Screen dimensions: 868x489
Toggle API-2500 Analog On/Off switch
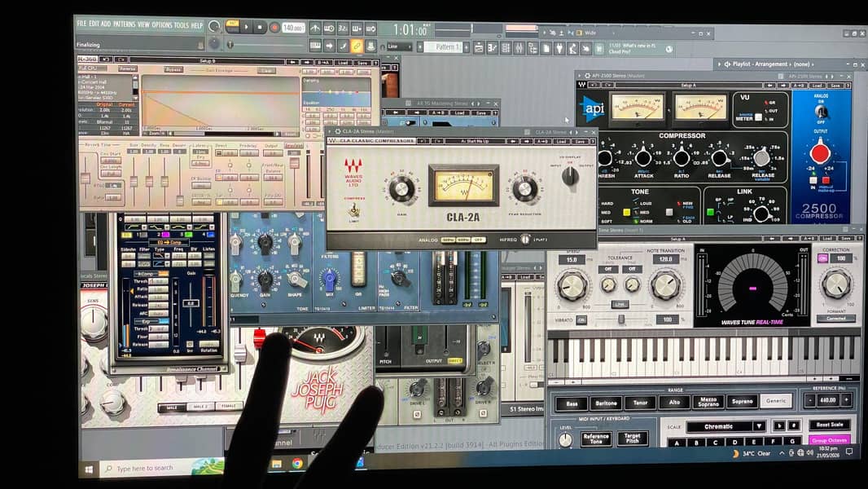pyautogui.click(x=821, y=112)
